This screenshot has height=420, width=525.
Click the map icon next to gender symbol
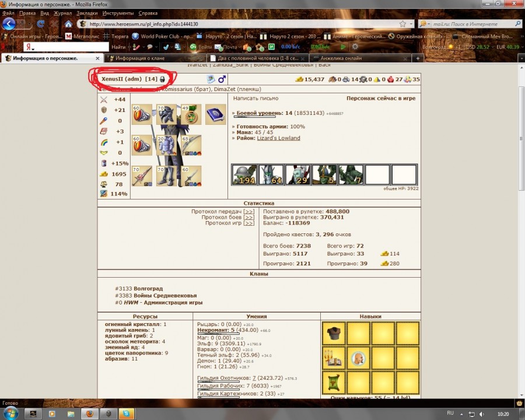click(211, 79)
